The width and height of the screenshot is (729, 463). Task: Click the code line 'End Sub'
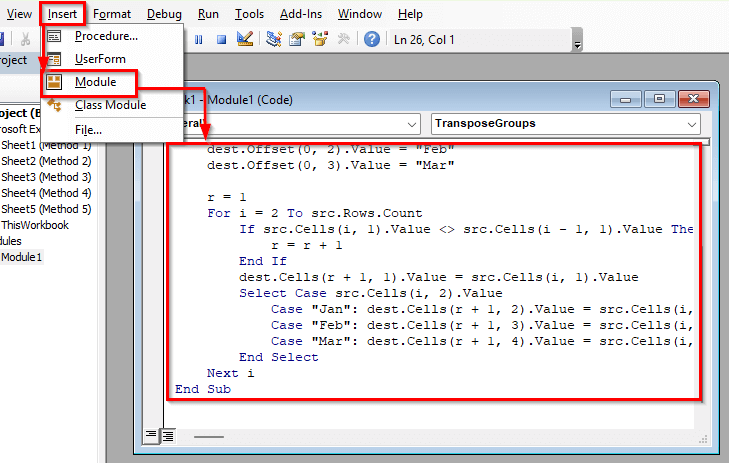click(x=203, y=389)
